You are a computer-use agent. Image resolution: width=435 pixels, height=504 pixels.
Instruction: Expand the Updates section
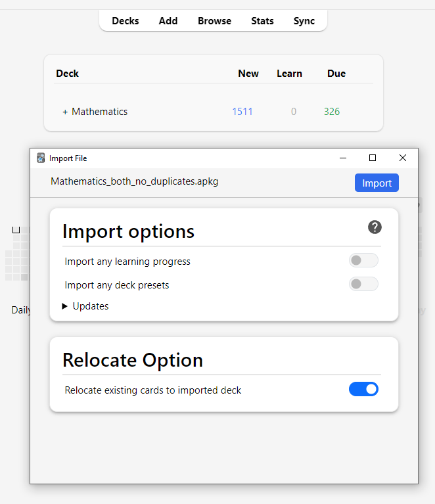coord(85,306)
